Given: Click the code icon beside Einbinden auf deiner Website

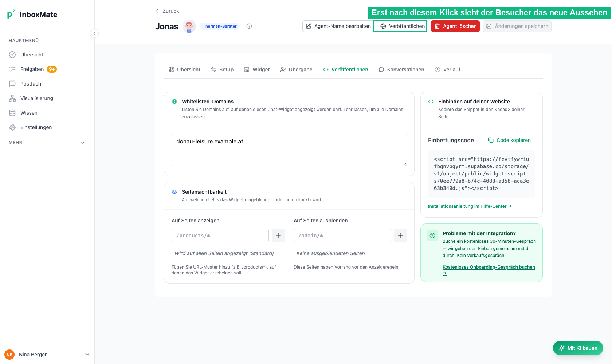Looking at the screenshot, I should 431,102.
